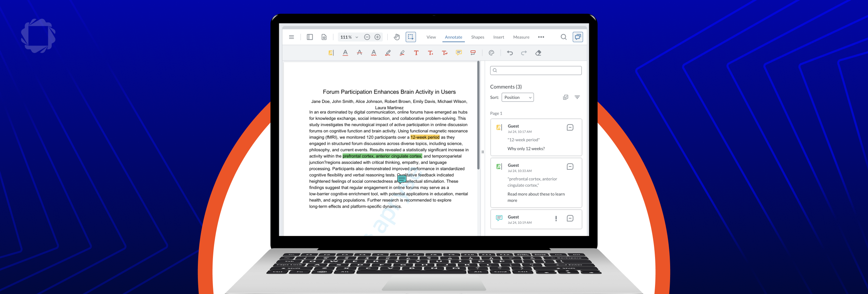The image size is (868, 294).
Task: Click the panel resize handle
Action: coord(483,152)
